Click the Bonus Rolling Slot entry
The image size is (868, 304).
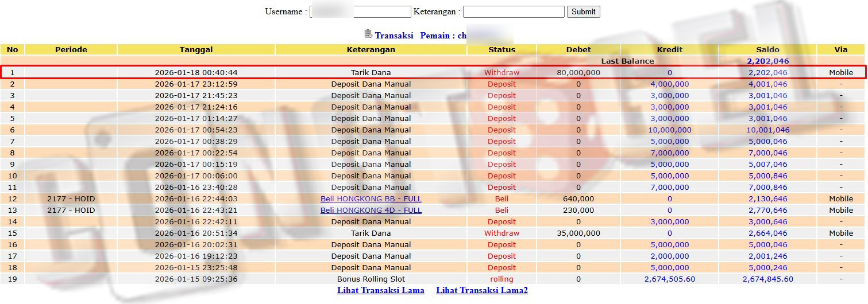click(371, 279)
